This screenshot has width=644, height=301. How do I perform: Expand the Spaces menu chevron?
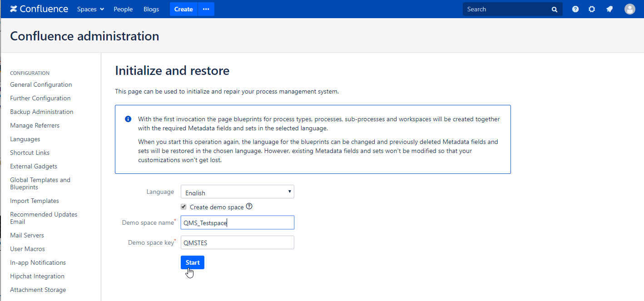point(101,9)
